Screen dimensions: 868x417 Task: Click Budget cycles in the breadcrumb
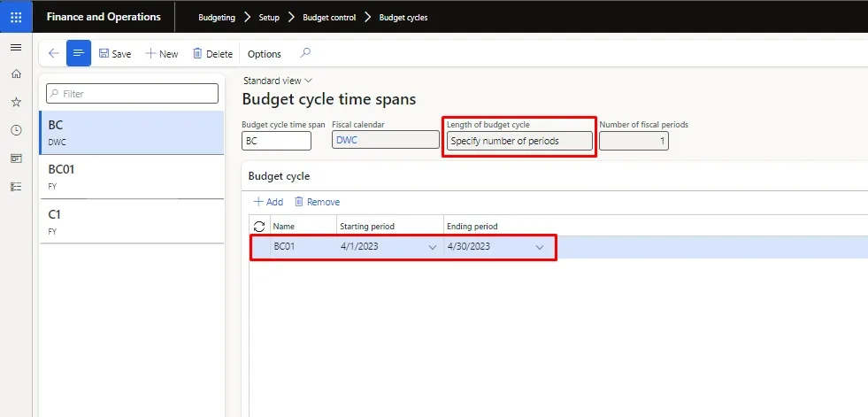pyautogui.click(x=403, y=17)
